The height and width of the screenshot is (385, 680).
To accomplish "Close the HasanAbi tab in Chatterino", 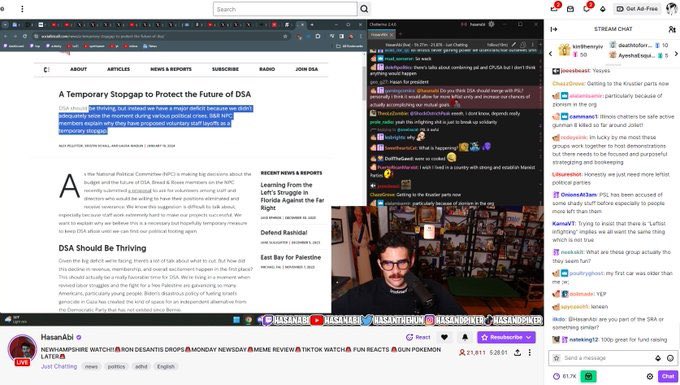I will coord(392,34).
